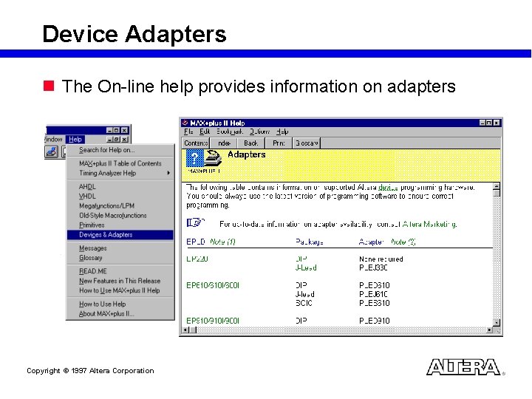Viewport: 532px width, 399px height.
Task: Close the MAX+plus II Help window
Action: click(497, 123)
